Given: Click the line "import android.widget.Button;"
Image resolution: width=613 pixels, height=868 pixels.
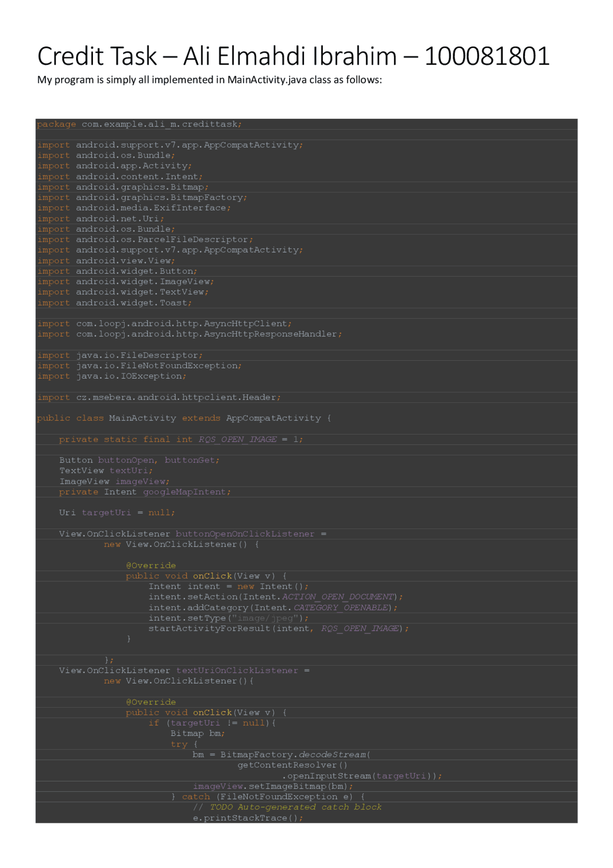Looking at the screenshot, I should 117,271.
